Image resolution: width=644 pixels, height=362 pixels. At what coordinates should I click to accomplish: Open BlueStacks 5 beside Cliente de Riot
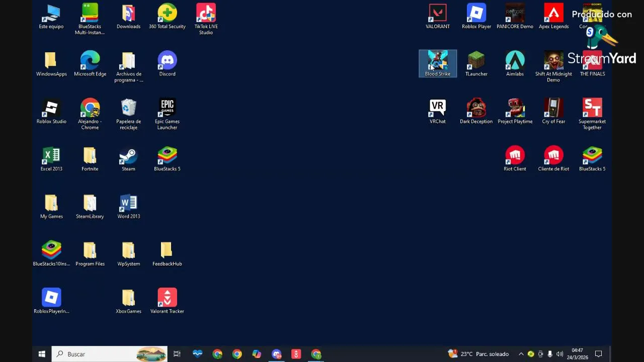point(592,159)
